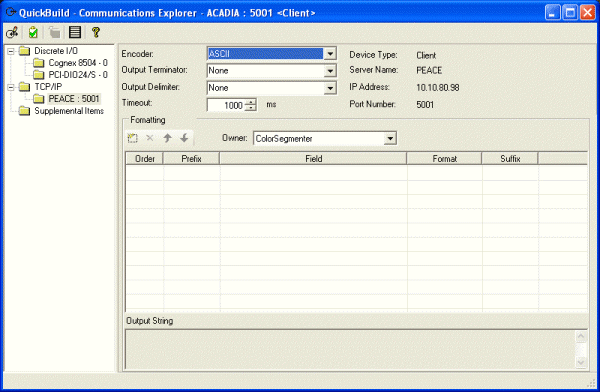
Task: Click the Supplemental Items folder icon
Action: pyautogui.click(x=25, y=111)
